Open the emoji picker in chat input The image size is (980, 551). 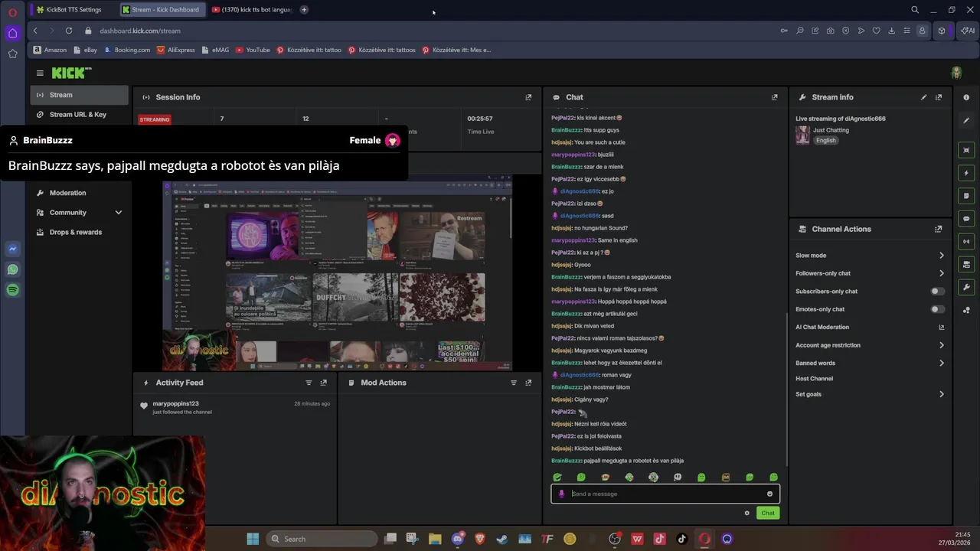coord(769,494)
